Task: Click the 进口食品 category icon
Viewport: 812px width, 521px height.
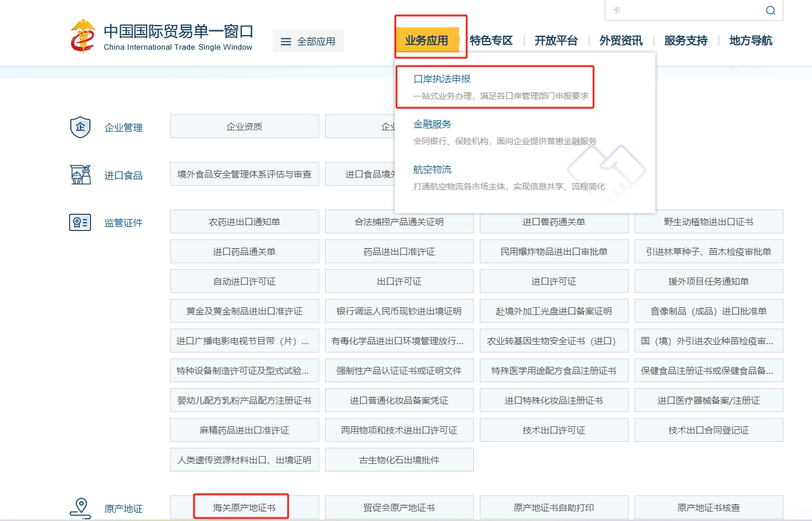Action: click(80, 175)
